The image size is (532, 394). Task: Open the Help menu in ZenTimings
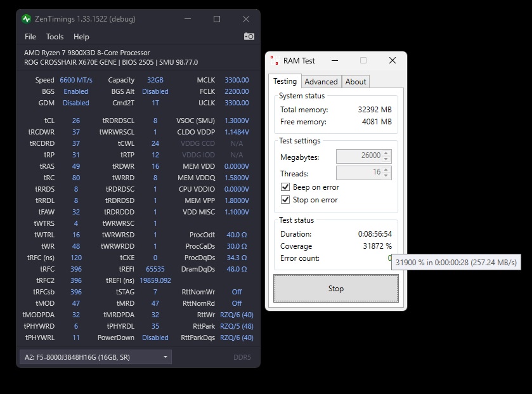[x=81, y=37]
